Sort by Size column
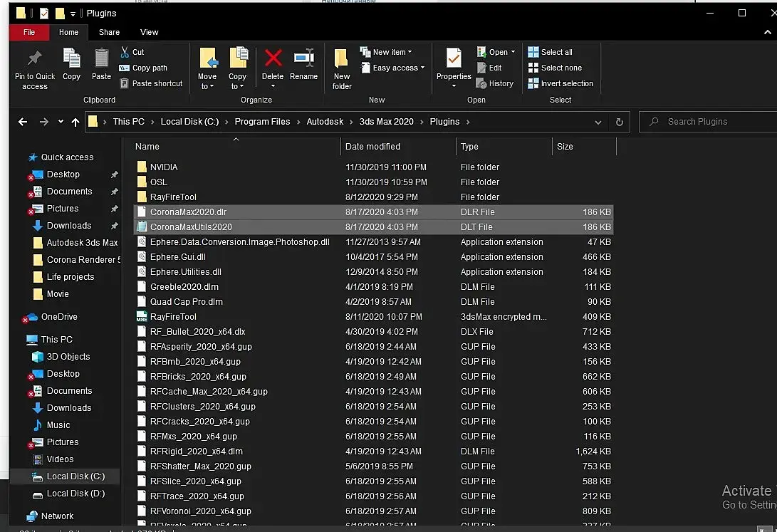 [584, 147]
